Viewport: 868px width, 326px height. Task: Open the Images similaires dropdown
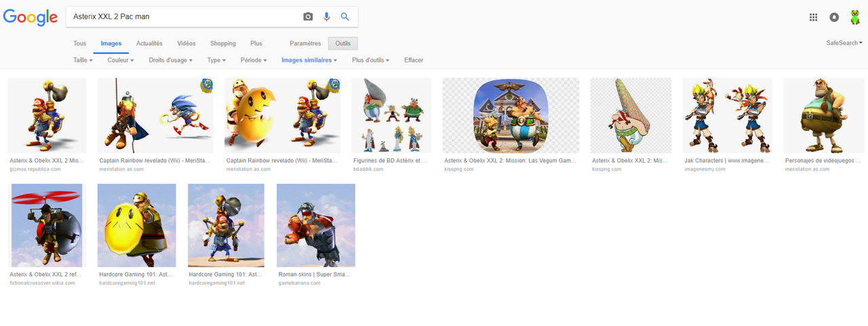coord(309,60)
